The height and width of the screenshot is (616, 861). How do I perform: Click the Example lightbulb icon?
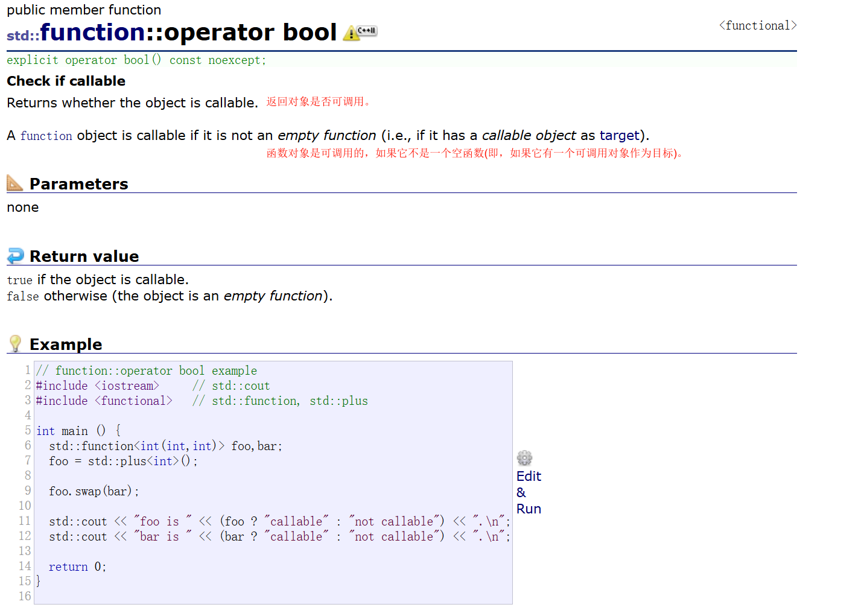click(14, 343)
